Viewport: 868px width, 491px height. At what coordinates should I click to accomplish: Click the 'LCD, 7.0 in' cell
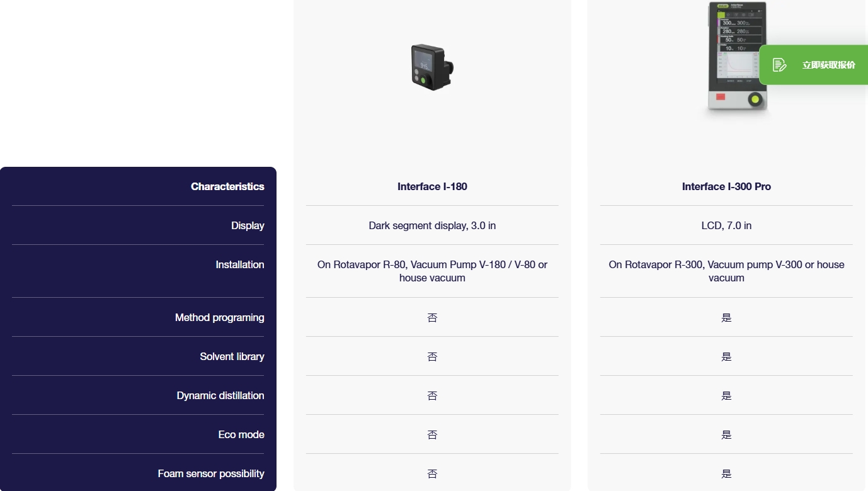click(726, 225)
